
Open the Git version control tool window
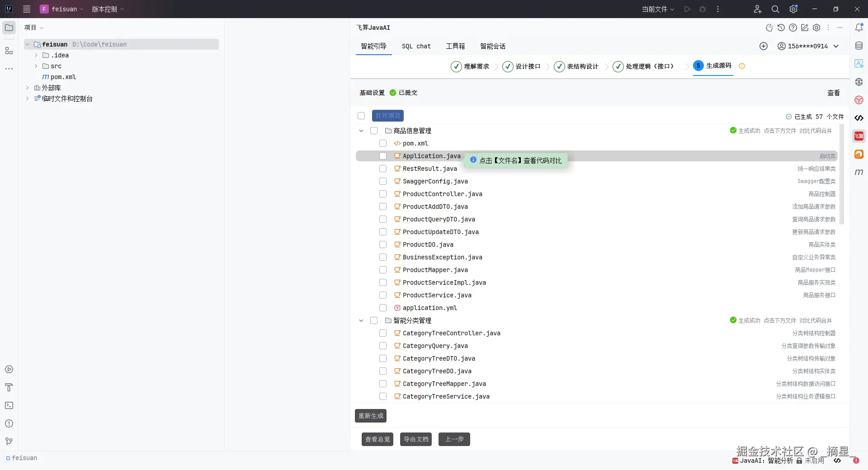(x=9, y=442)
